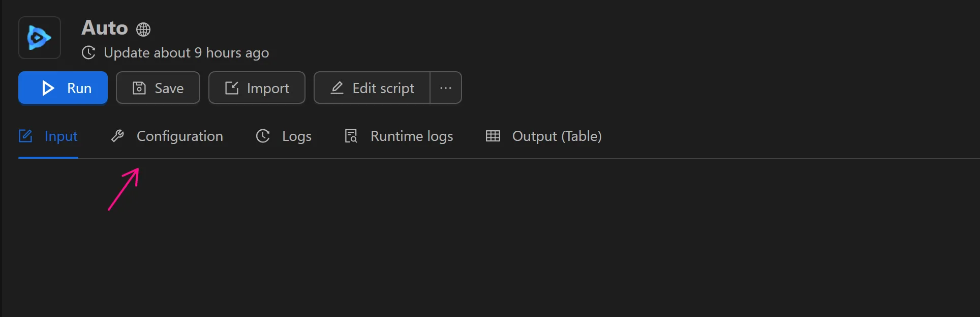Click the wrench icon beside Configuration
The height and width of the screenshot is (317, 980).
(x=117, y=136)
